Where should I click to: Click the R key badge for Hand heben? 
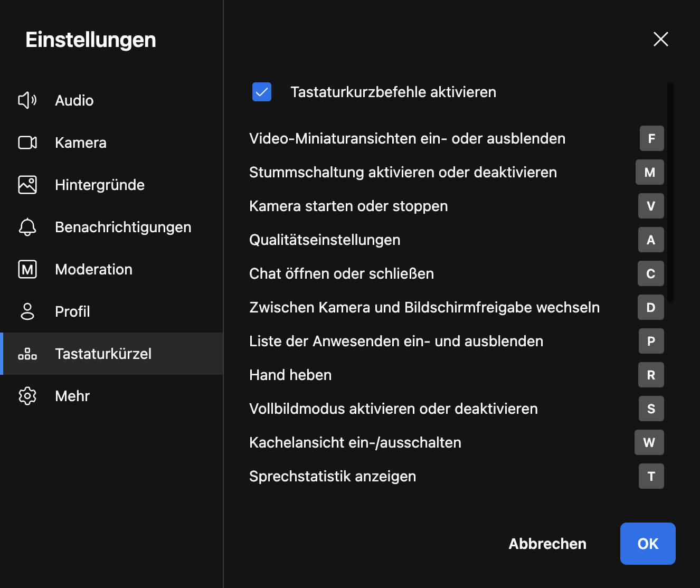click(651, 375)
